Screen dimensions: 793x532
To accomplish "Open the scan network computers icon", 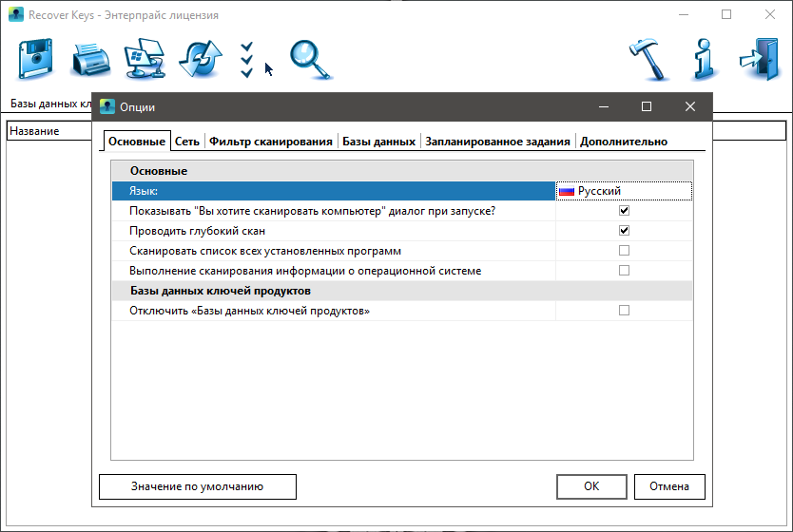I will coord(145,59).
